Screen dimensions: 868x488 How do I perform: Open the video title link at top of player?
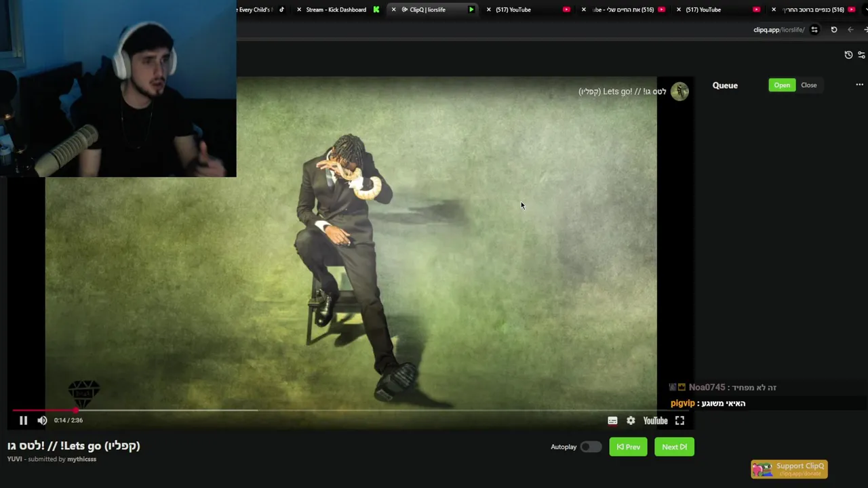(622, 91)
